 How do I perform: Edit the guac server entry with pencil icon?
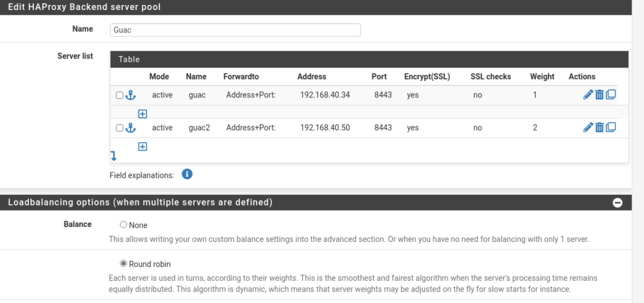click(x=588, y=95)
